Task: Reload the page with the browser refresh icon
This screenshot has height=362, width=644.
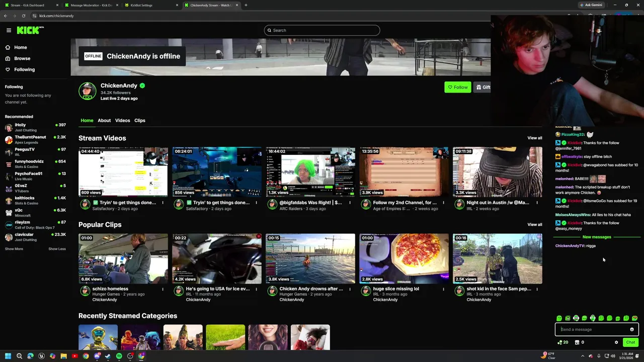Action: pos(23,16)
